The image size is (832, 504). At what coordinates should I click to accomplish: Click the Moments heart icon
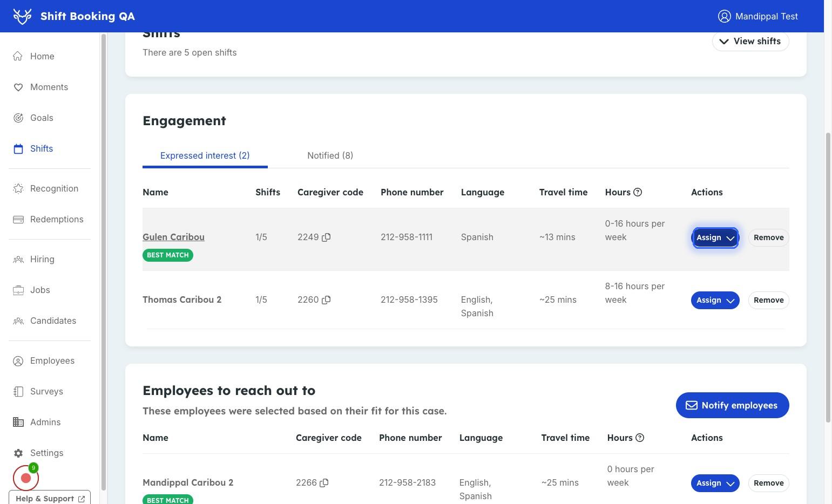[18, 87]
